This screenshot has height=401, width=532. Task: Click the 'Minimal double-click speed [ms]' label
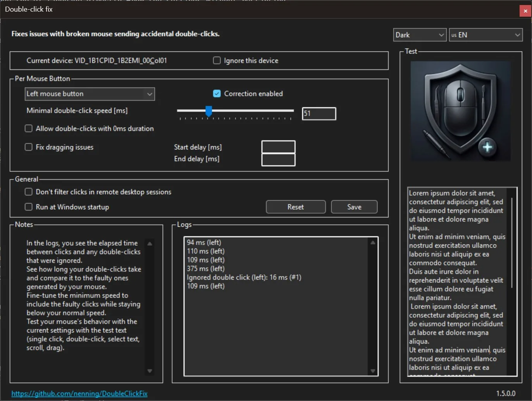point(77,110)
